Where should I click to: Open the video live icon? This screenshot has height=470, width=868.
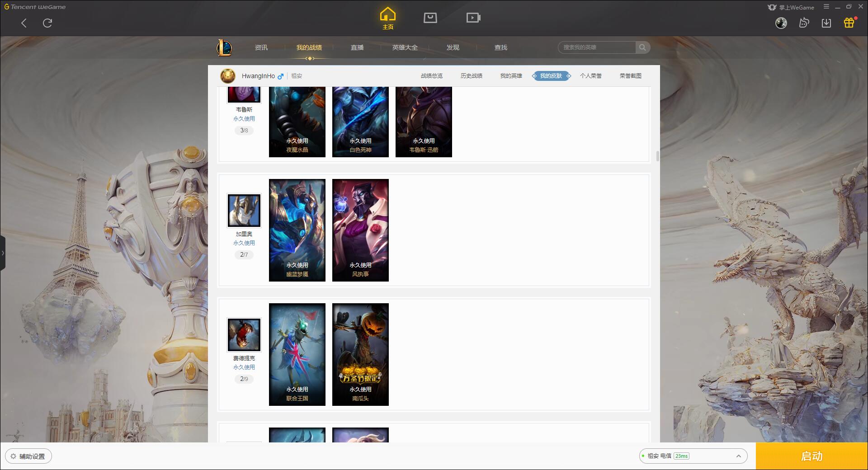click(473, 18)
